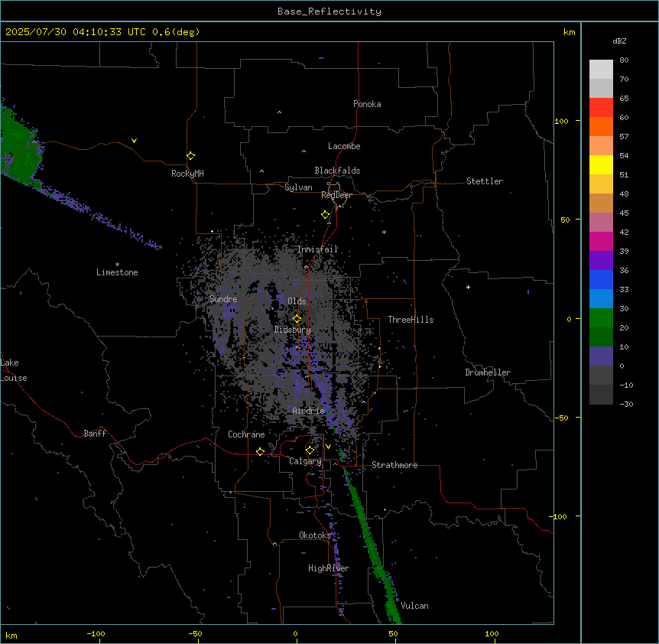Image resolution: width=659 pixels, height=644 pixels.
Task: Click the -50 tick label on the bottom axis
Action: point(195,633)
